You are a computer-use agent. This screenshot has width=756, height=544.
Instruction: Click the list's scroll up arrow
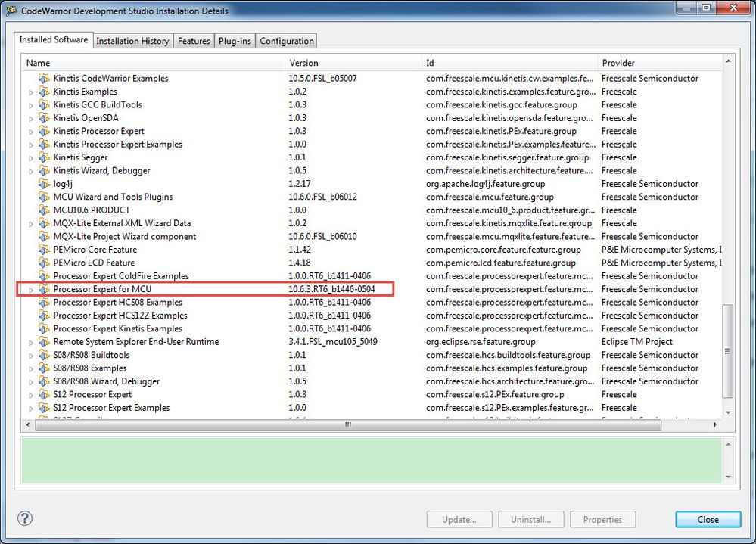[727, 61]
